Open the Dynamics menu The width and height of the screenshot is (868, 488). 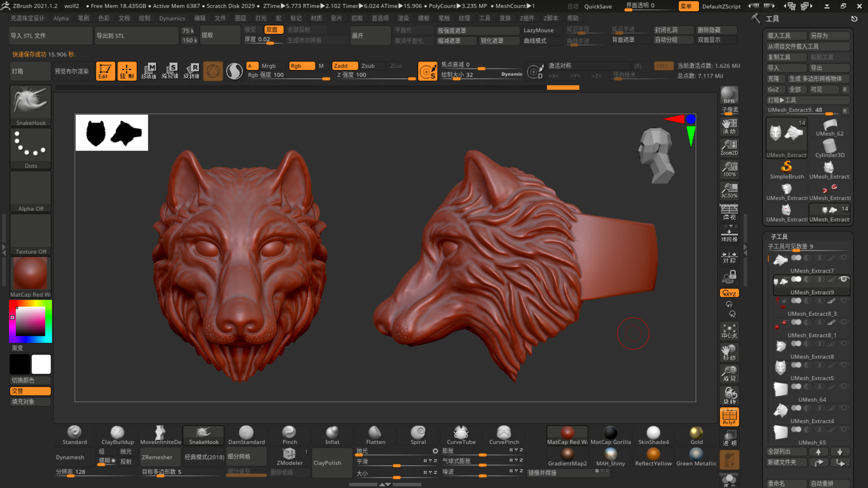pos(172,18)
